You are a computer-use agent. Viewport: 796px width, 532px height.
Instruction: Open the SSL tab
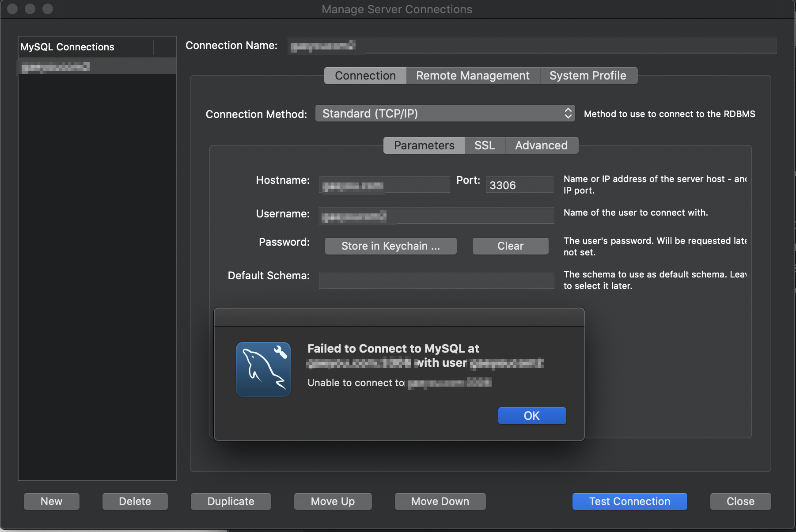click(485, 145)
